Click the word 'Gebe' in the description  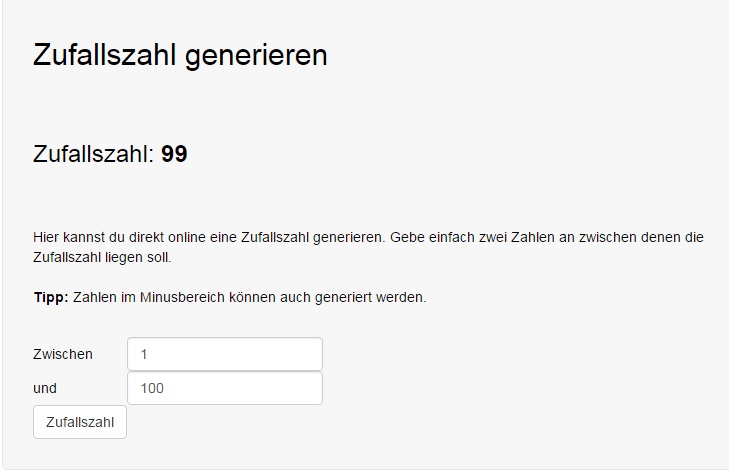(406, 238)
